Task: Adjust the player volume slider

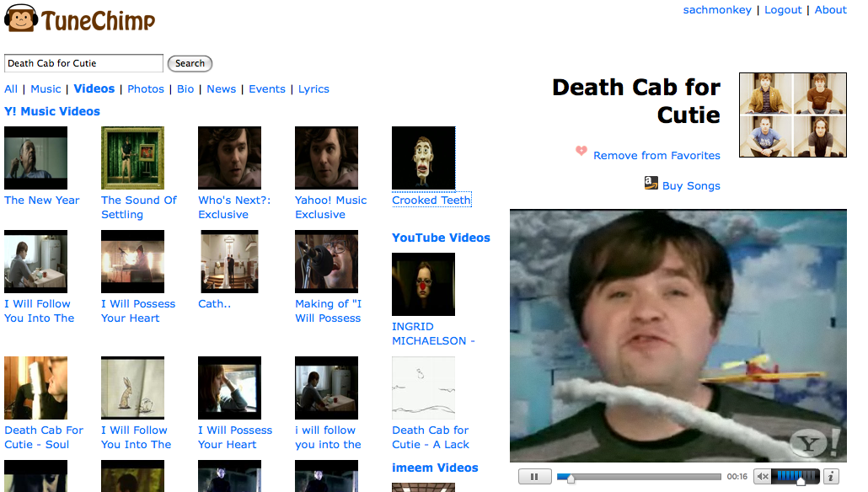Action: [x=798, y=476]
